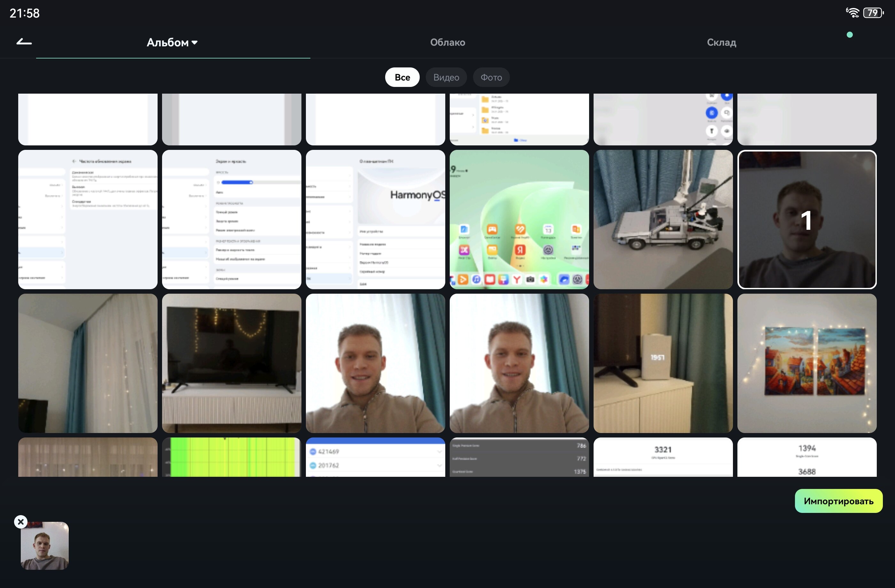Select the clock showing 1957 photo

tap(663, 363)
